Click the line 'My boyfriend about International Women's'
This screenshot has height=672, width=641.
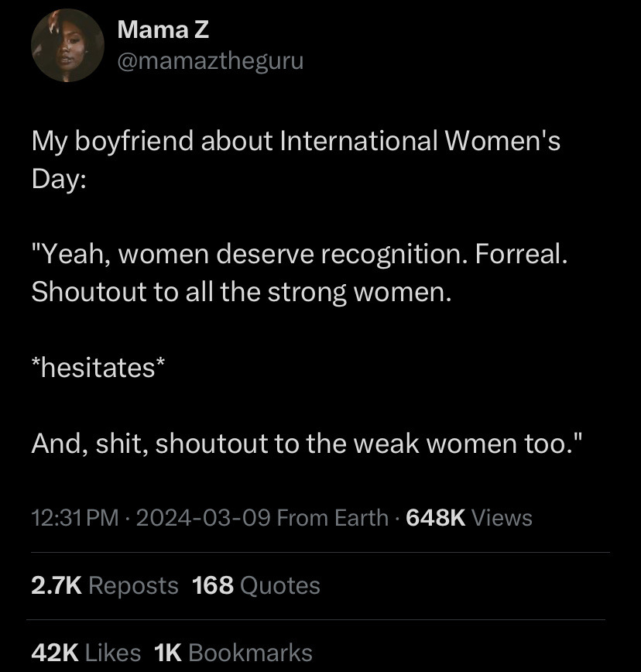tap(296, 142)
